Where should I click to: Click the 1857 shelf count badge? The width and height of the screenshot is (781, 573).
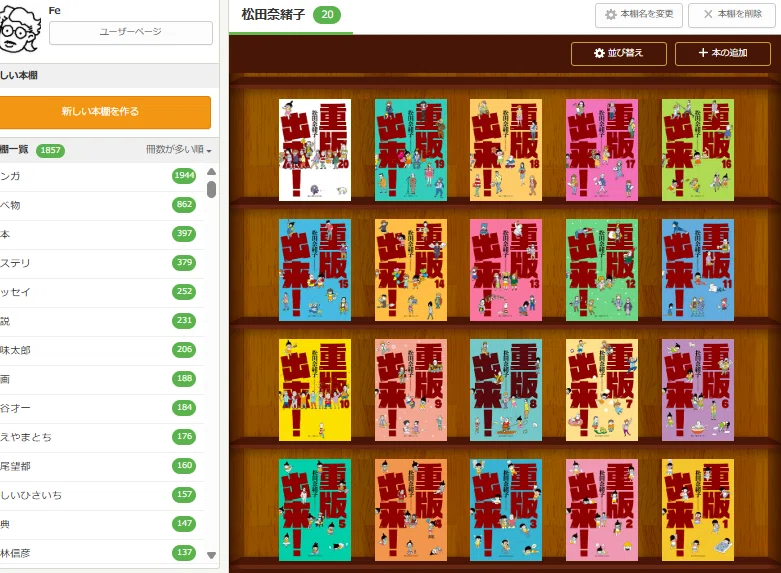(50, 150)
